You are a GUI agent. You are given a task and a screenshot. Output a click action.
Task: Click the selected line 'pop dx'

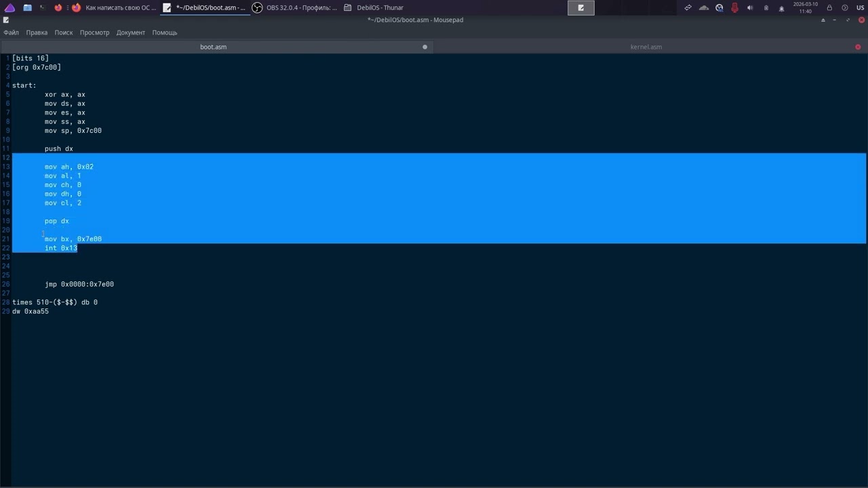tap(57, 221)
